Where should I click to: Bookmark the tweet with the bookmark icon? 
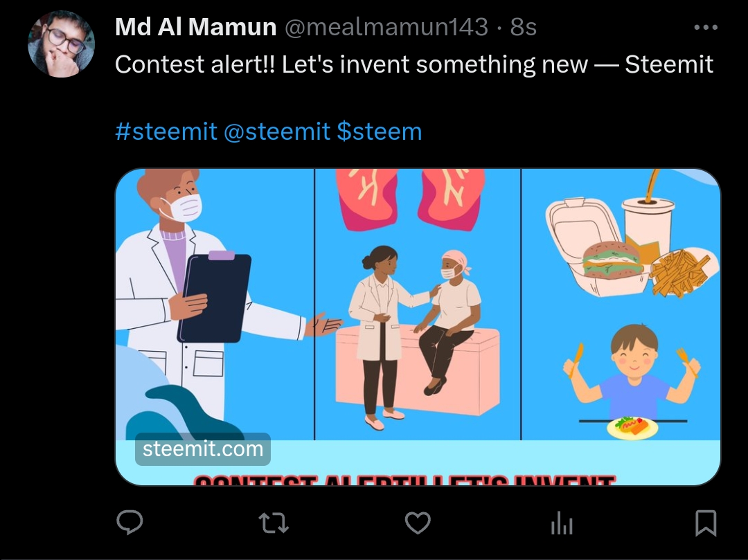pyautogui.click(x=706, y=523)
